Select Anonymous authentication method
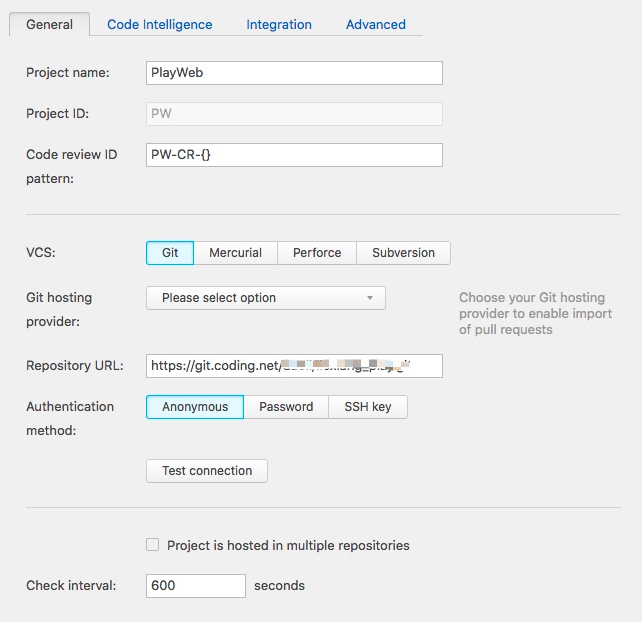 pos(195,407)
